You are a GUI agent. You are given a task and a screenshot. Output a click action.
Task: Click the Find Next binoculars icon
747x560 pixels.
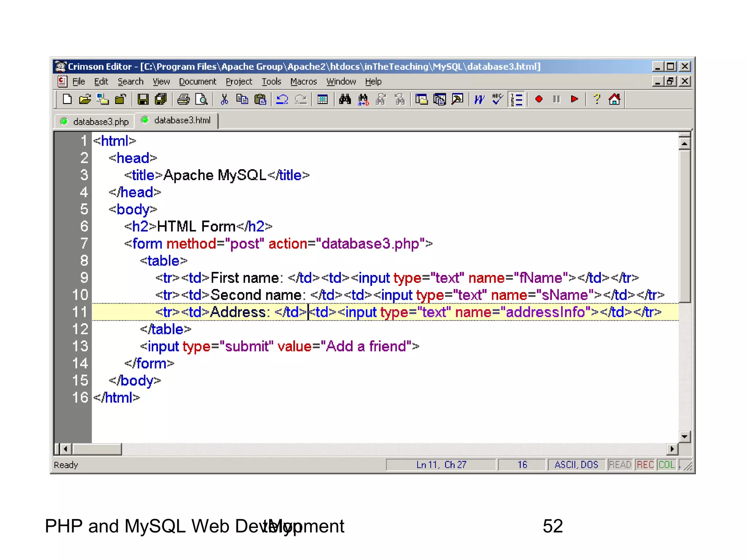point(381,99)
